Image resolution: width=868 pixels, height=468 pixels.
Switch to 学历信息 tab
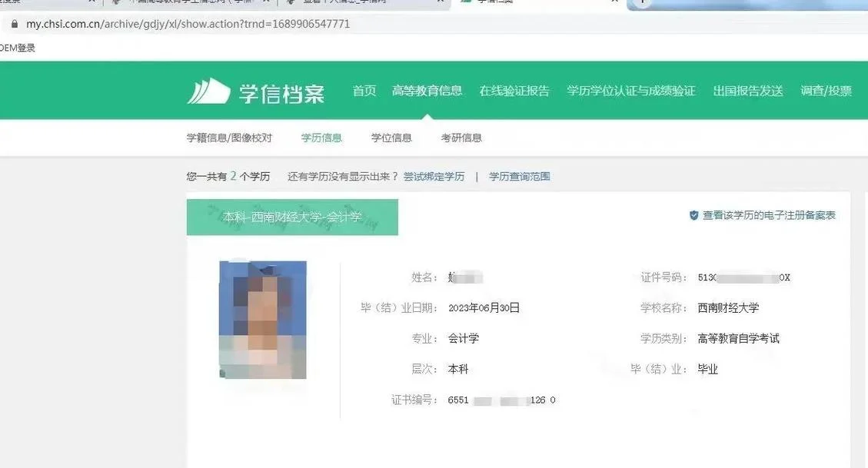click(321, 138)
